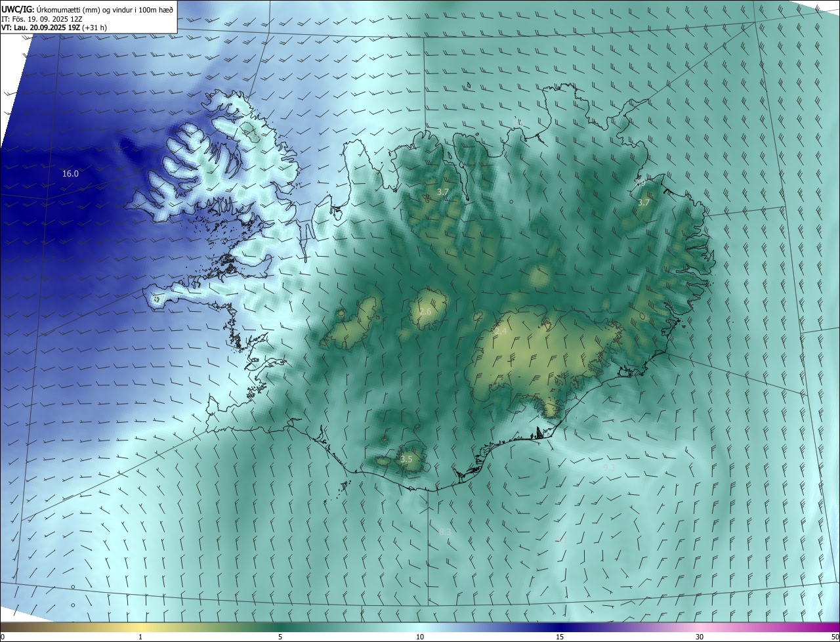This screenshot has height=642, width=840.
Task: Click the Langjökull glacier outline west of Hofsjökull
Action: pos(352,323)
